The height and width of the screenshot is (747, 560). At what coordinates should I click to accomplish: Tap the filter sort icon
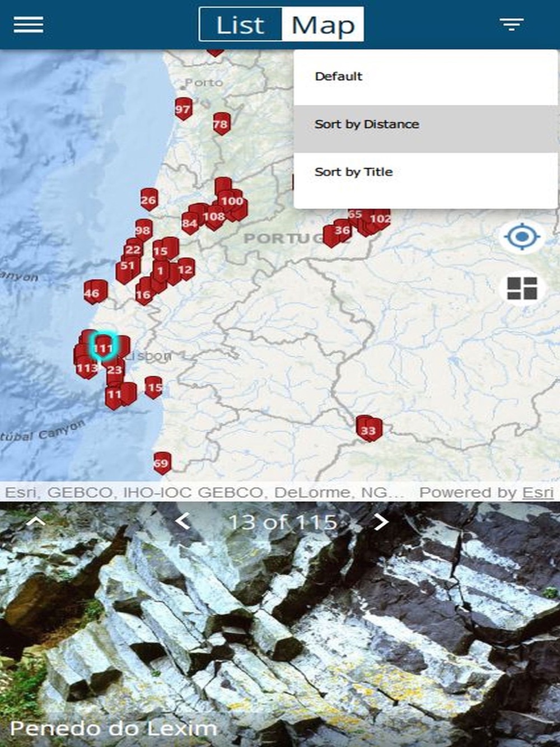coord(511,24)
